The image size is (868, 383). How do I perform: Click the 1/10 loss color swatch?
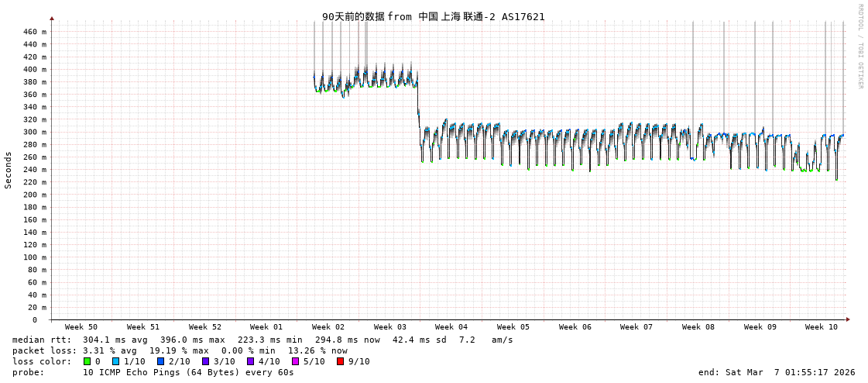click(116, 361)
